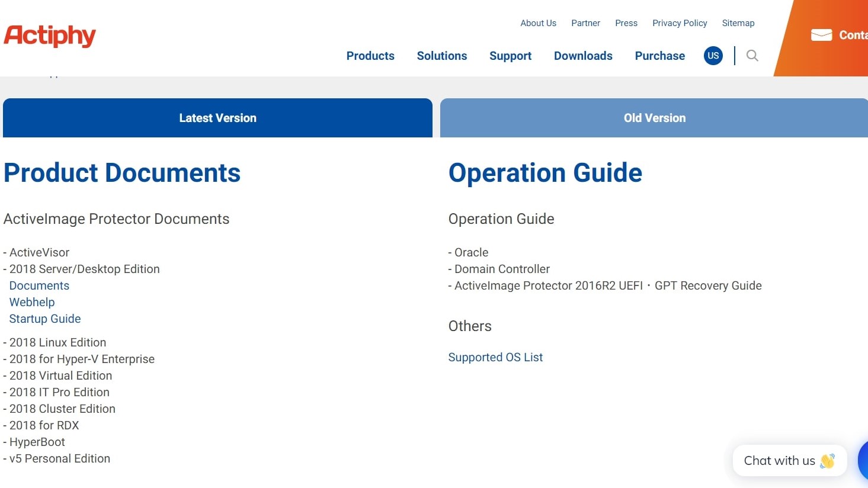
Task: Open the Press link
Action: tap(626, 23)
